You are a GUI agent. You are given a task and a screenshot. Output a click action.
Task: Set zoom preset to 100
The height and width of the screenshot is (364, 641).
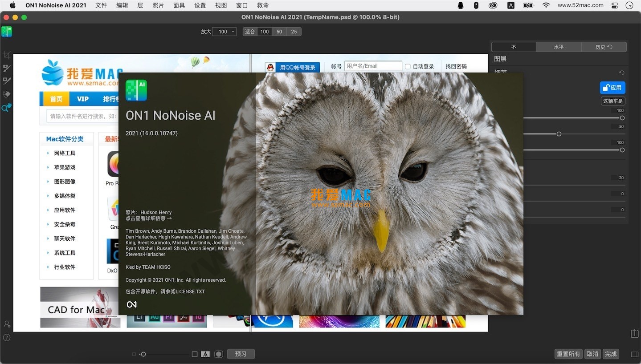[265, 32]
